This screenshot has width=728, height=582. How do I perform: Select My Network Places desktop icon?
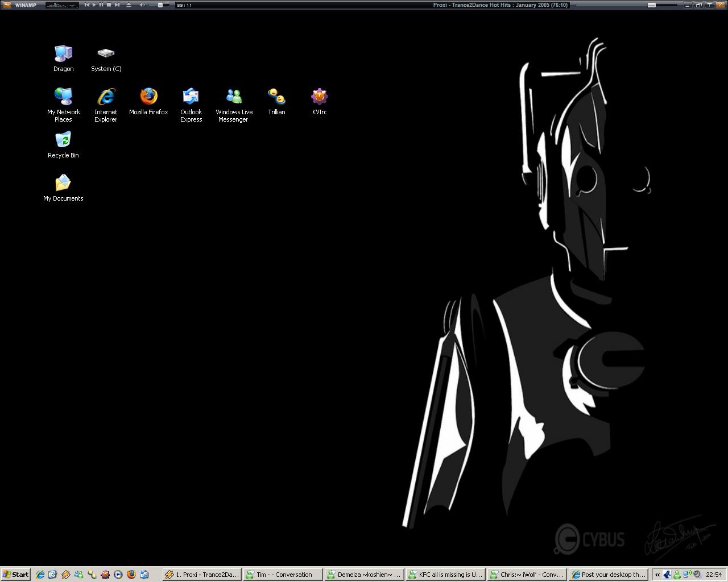click(63, 105)
